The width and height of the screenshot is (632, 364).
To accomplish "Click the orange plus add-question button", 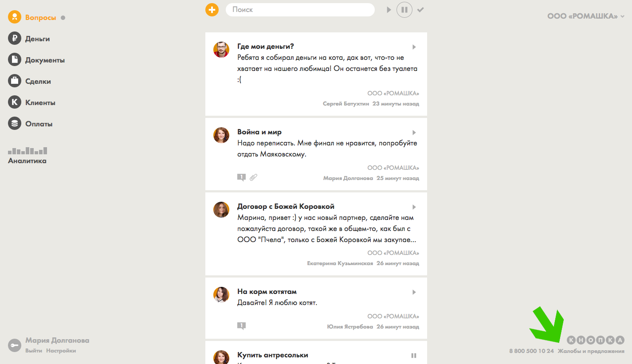I will click(212, 9).
